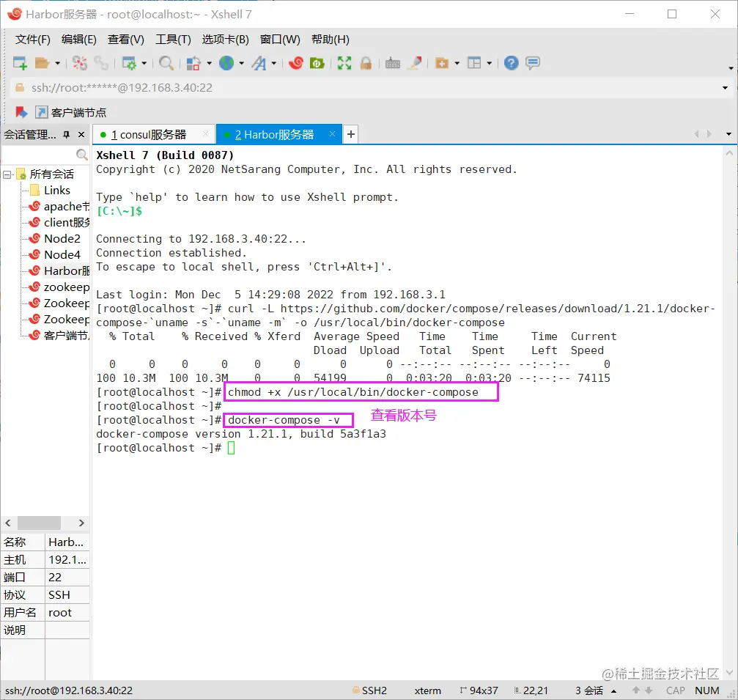Click the Disconnect toolbar icon
The image size is (738, 700).
click(80, 63)
